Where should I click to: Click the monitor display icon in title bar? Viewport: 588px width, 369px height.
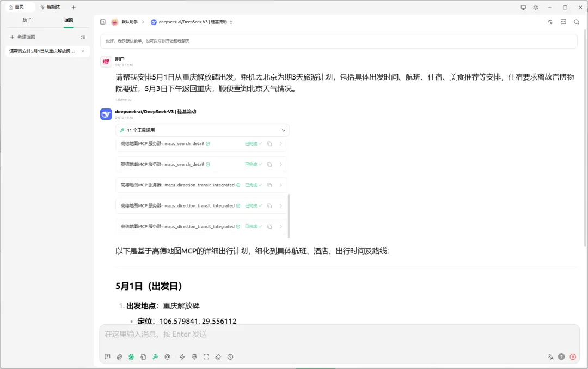[523, 7]
